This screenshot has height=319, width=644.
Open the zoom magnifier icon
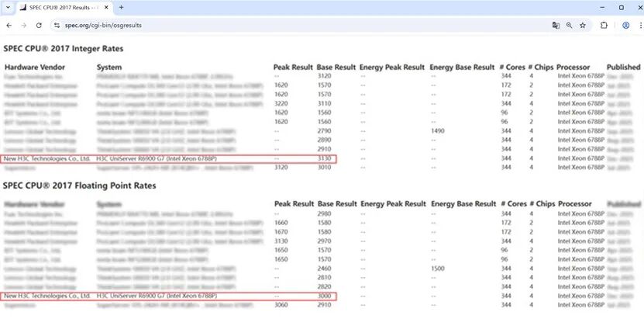click(569, 26)
